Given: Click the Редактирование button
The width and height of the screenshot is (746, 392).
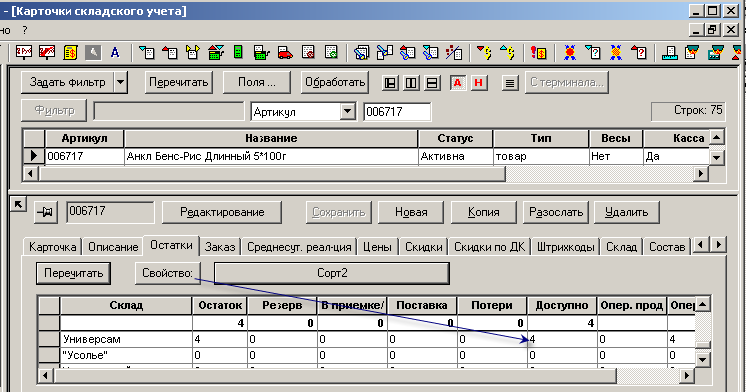Looking at the screenshot, I should 222,212.
